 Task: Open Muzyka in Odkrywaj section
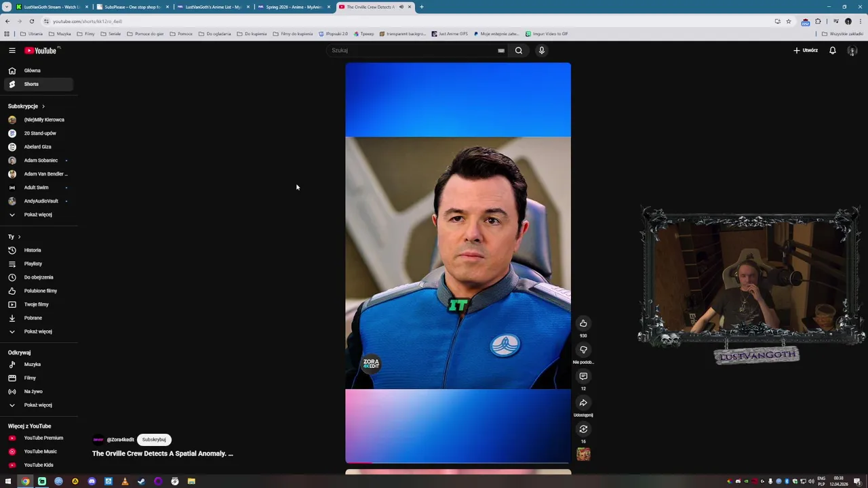tap(38, 365)
